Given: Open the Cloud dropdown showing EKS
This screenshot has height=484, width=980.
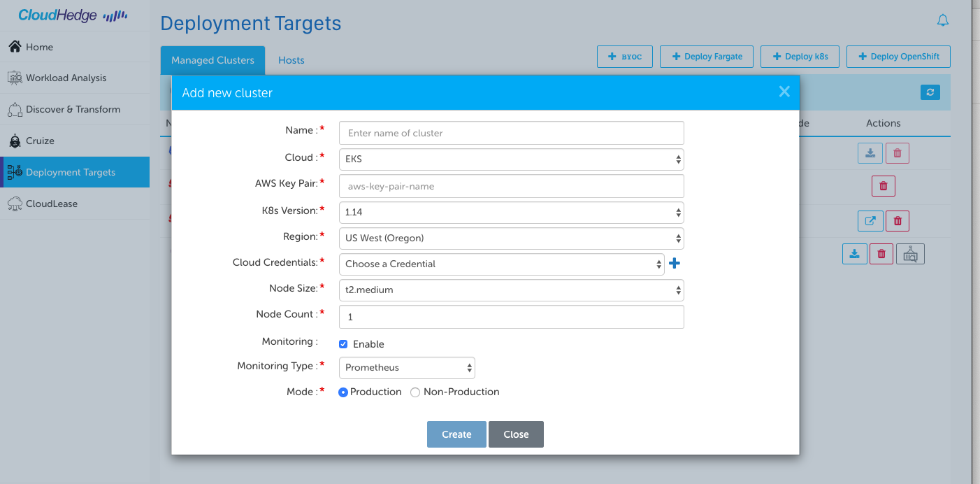Looking at the screenshot, I should [x=511, y=159].
